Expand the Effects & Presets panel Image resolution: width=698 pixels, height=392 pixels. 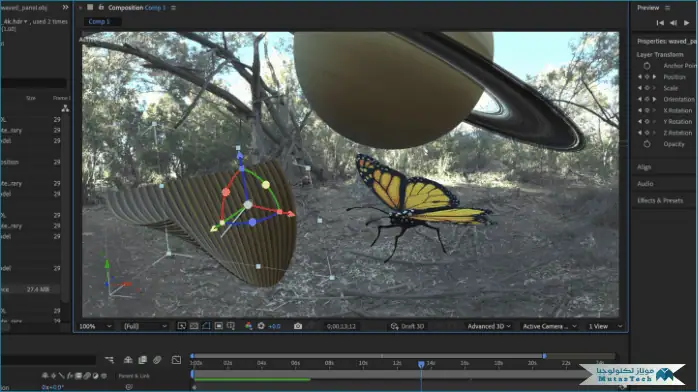[x=660, y=201]
